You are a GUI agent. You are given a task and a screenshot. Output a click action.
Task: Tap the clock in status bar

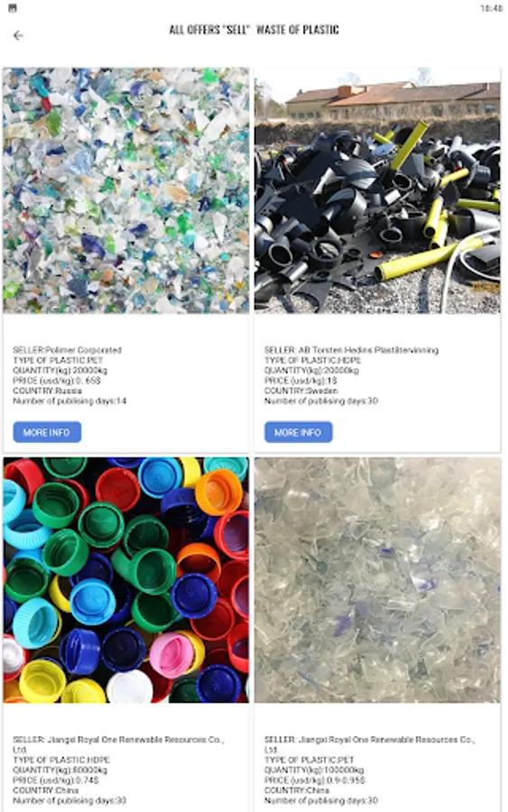point(492,8)
